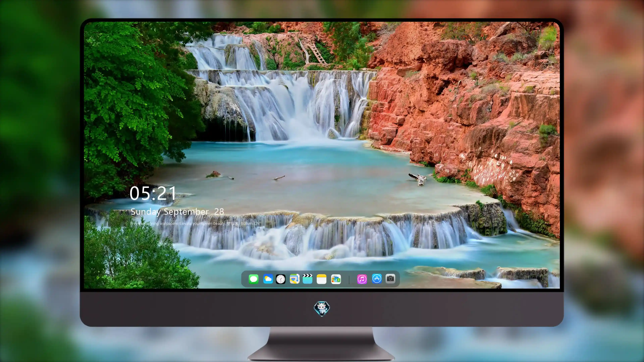Open the Photos gallery icon in the dock
Screen dimensions: 644x362
336,279
